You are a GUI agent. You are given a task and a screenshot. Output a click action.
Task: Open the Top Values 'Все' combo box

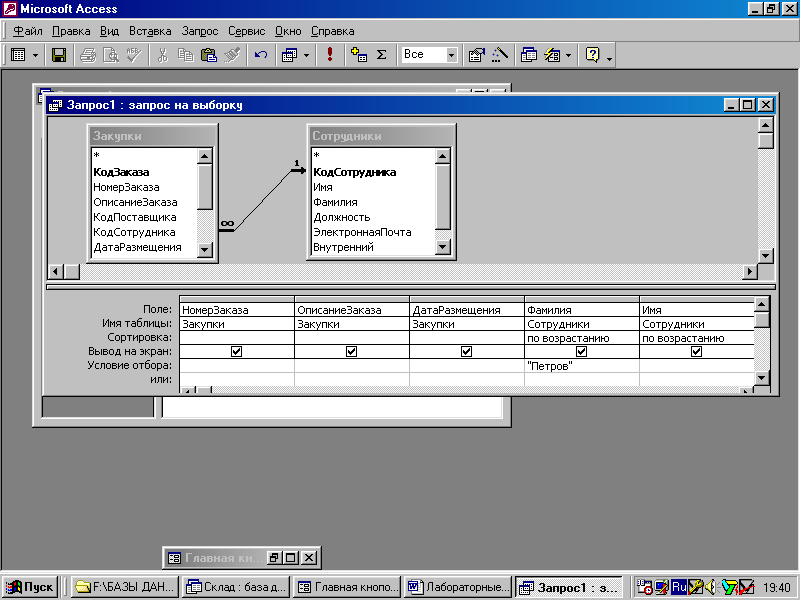click(x=451, y=55)
